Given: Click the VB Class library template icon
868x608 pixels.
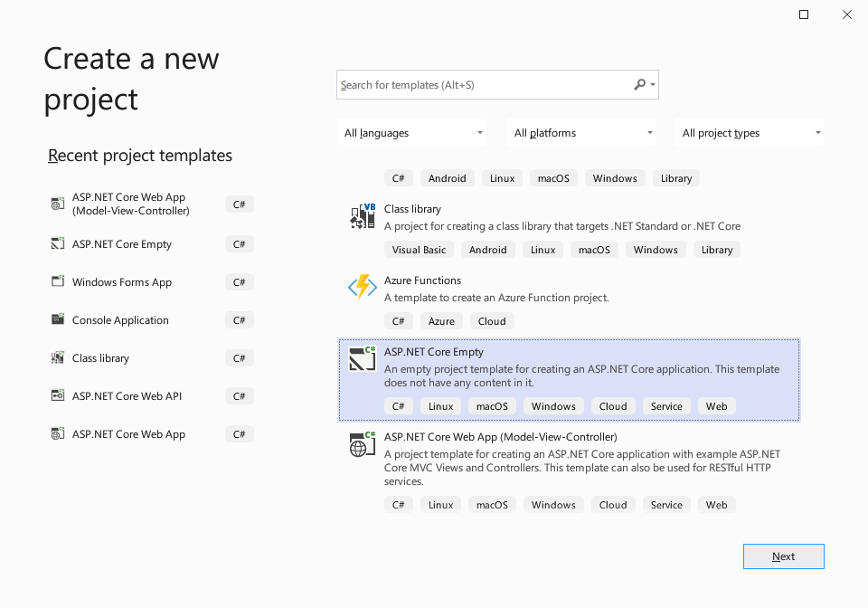Looking at the screenshot, I should [x=363, y=216].
